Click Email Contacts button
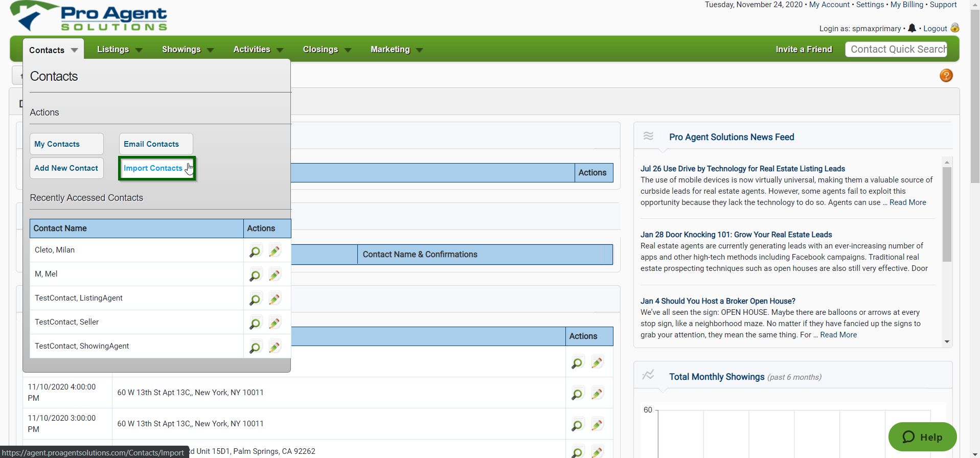This screenshot has height=458, width=980. [156, 144]
